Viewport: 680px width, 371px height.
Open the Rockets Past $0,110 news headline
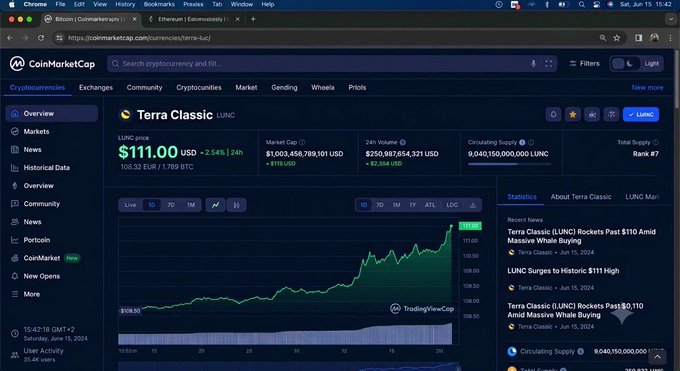click(x=575, y=310)
